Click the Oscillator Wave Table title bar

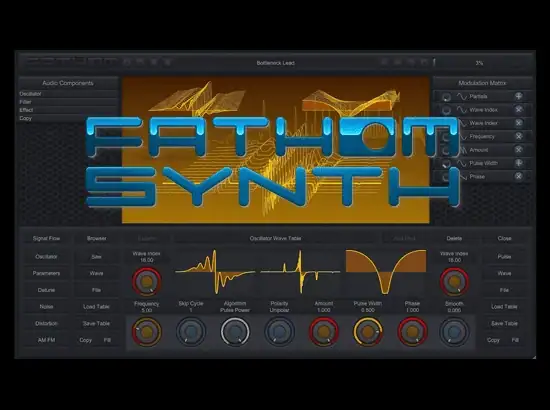[x=275, y=238]
